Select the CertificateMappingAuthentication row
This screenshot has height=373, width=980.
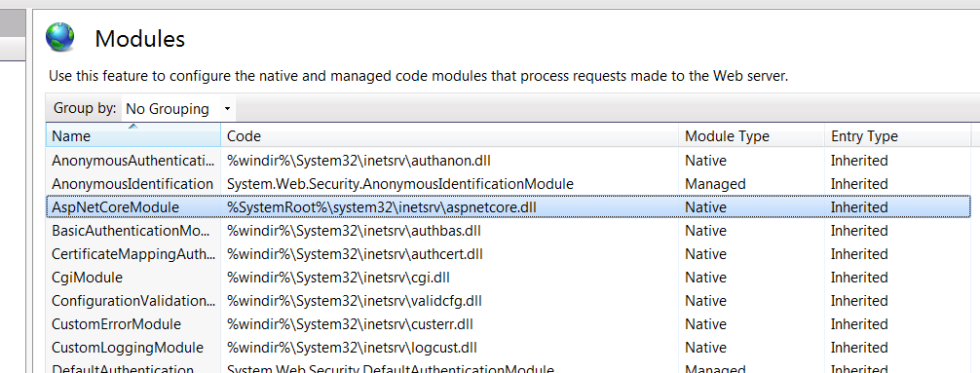[509, 254]
